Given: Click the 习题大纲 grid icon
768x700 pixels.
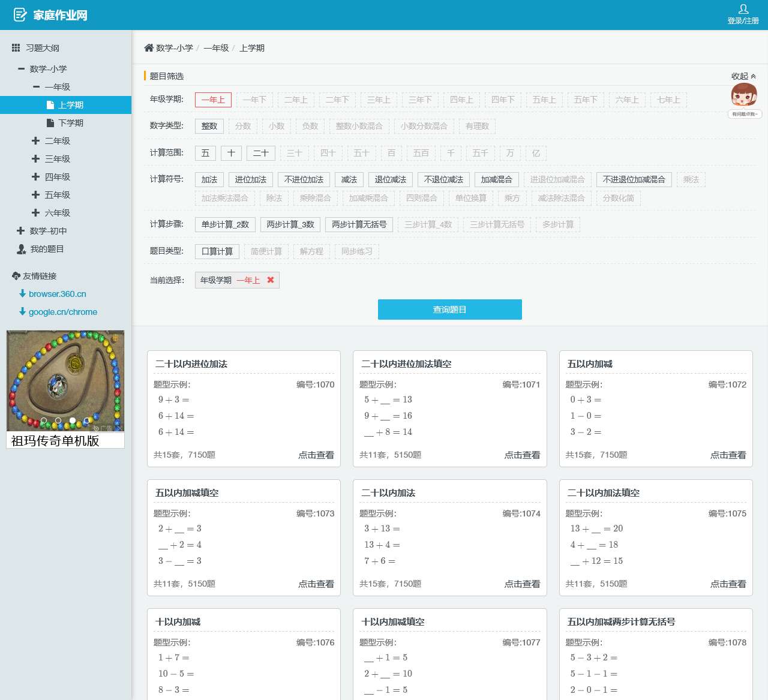Looking at the screenshot, I should pyautogui.click(x=16, y=48).
